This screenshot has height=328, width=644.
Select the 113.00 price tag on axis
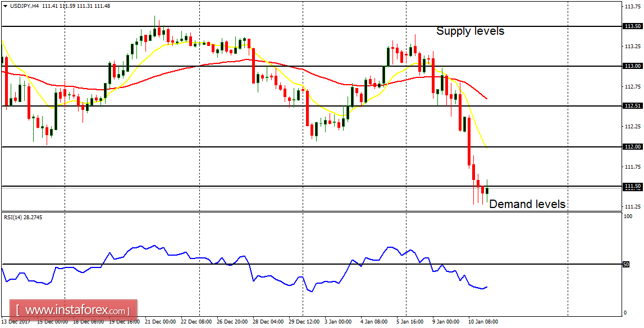[633, 65]
